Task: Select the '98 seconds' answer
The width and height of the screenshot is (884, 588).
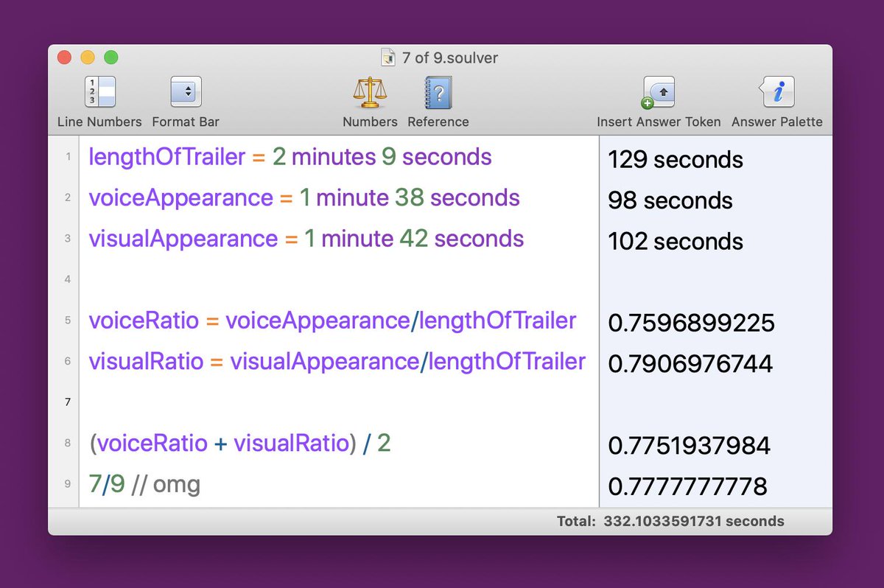Action: pyautogui.click(x=670, y=200)
